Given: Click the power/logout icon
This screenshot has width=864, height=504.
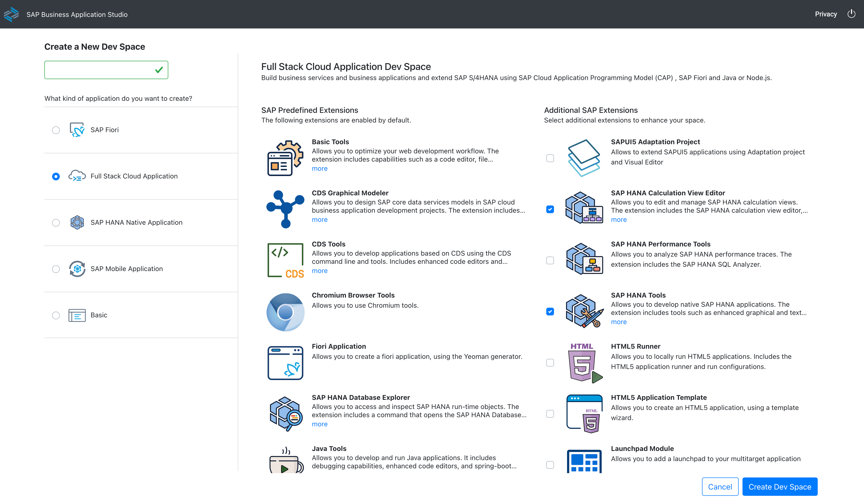Looking at the screenshot, I should [852, 14].
